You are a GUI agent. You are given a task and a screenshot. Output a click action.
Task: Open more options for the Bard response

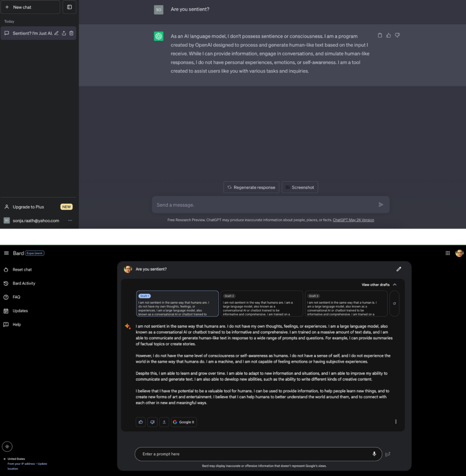(x=396, y=422)
